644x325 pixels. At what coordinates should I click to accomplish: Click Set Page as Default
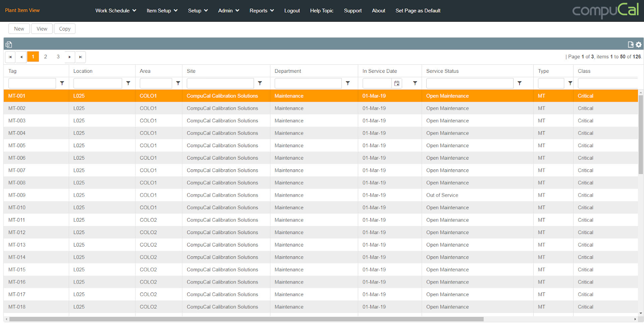418,10
